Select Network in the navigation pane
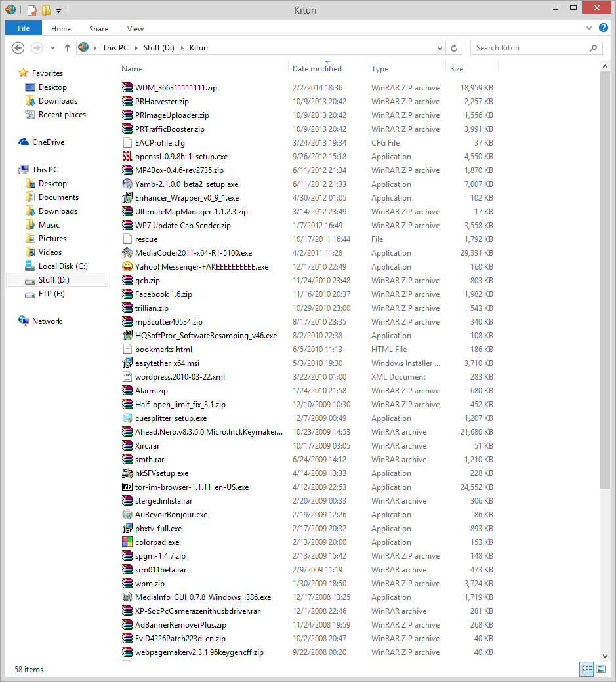Image resolution: width=616 pixels, height=682 pixels. click(47, 321)
